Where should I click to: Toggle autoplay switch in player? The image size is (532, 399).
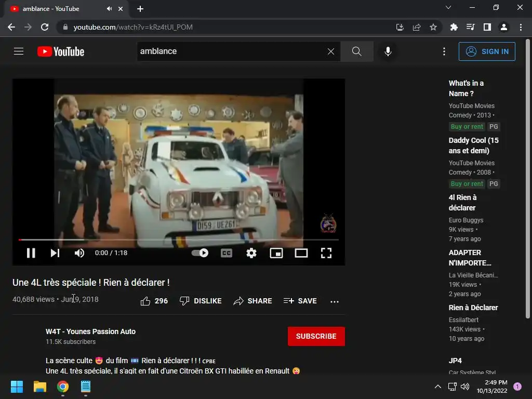click(x=200, y=253)
